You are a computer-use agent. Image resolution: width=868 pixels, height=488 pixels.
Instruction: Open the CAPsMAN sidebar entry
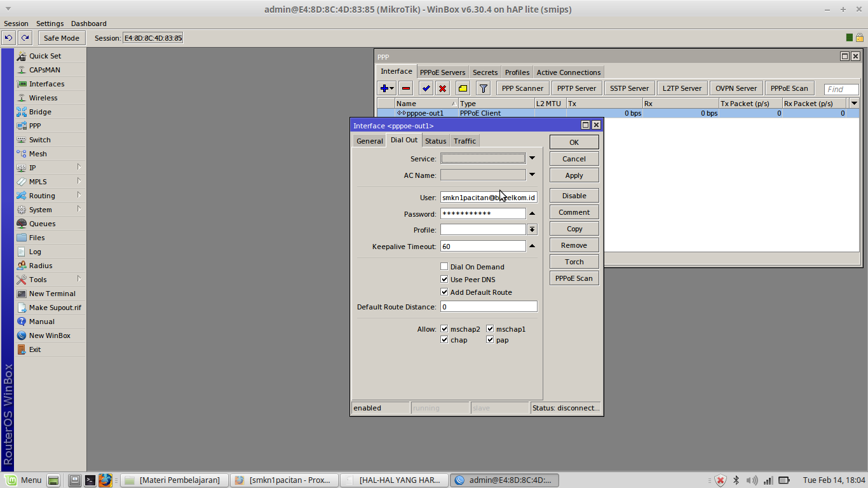point(44,70)
